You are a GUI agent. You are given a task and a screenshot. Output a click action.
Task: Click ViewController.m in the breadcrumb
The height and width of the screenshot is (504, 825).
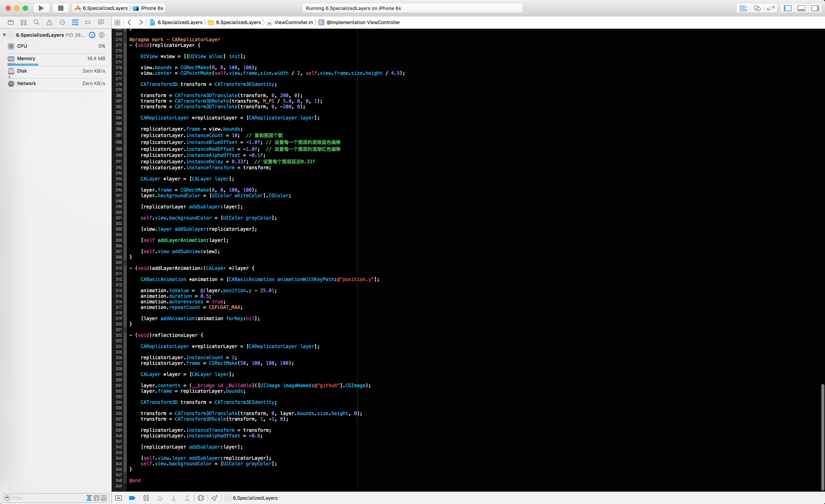293,22
